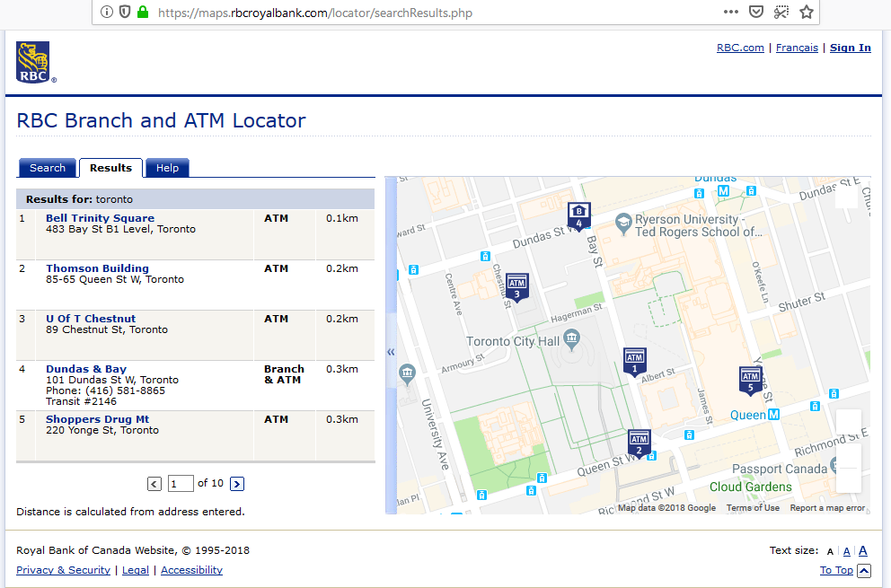The image size is (891, 588).
Task: Click Ryerson University map pin icon
Action: [x=624, y=224]
